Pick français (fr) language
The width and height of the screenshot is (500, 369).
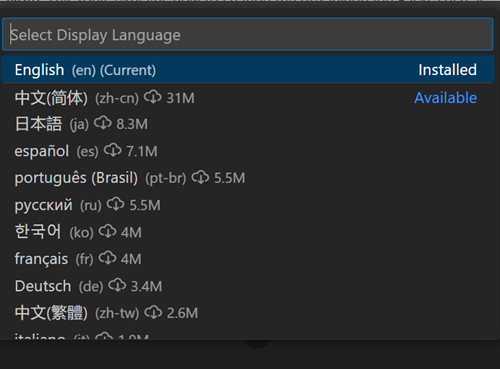click(x=247, y=259)
